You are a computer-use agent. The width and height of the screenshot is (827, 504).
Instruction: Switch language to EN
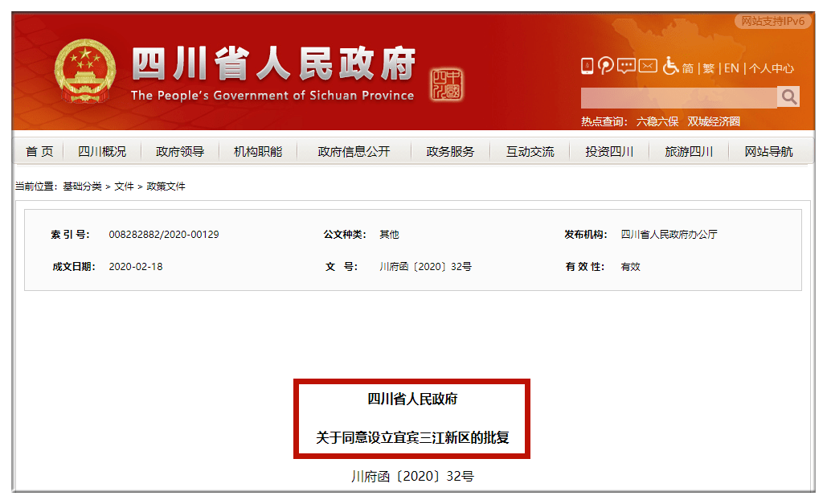pyautogui.click(x=731, y=68)
